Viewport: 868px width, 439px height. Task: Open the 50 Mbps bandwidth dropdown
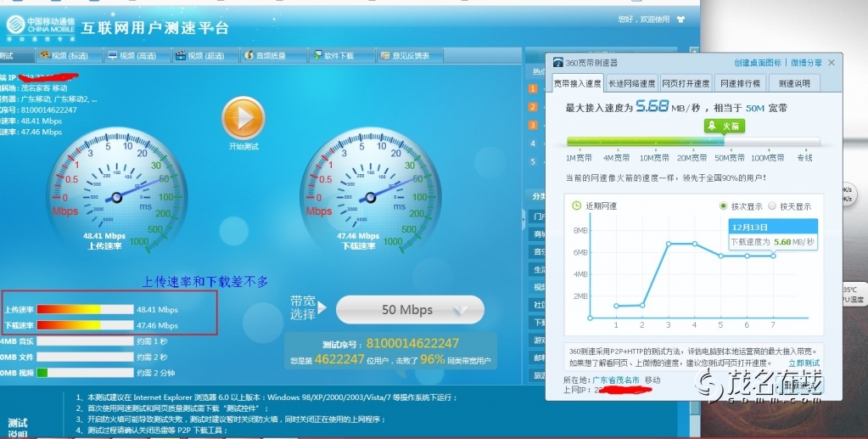(x=410, y=310)
